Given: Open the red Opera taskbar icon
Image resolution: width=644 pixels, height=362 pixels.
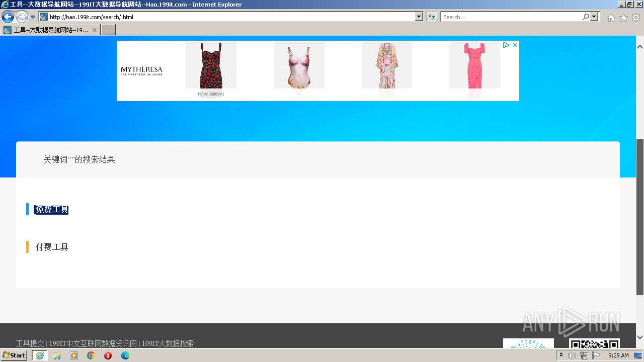Looking at the screenshot, I should 108,355.
